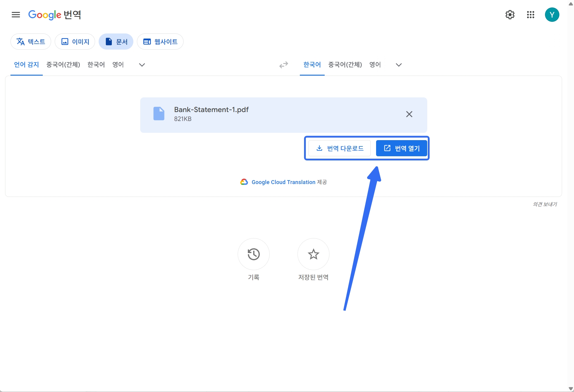
Task: Choose 영어 as source language
Action: pos(118,65)
